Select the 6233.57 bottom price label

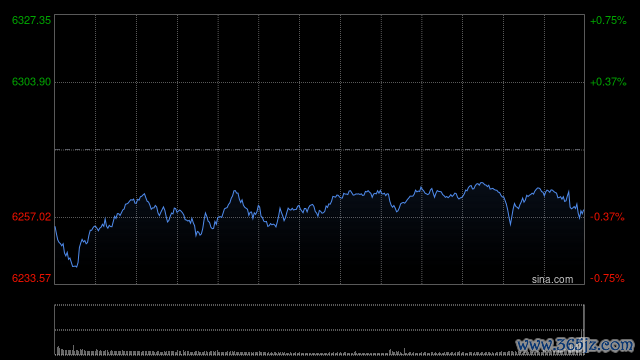[31, 278]
